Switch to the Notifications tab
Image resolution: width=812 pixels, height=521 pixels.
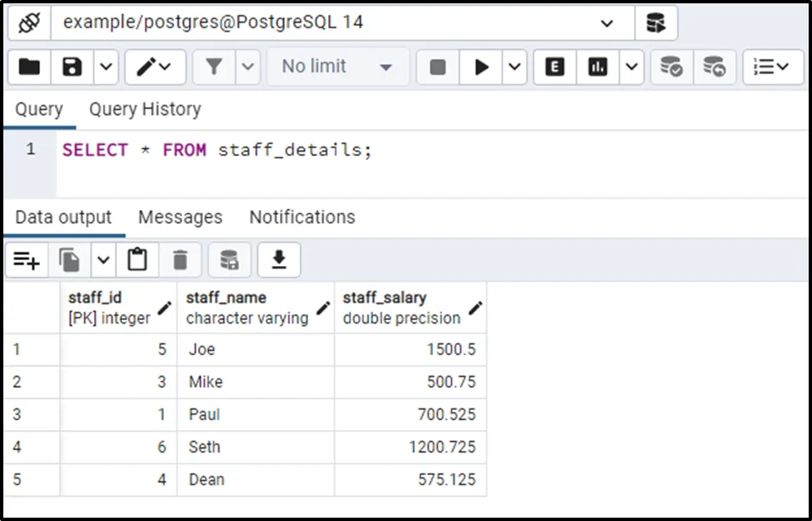click(x=302, y=218)
